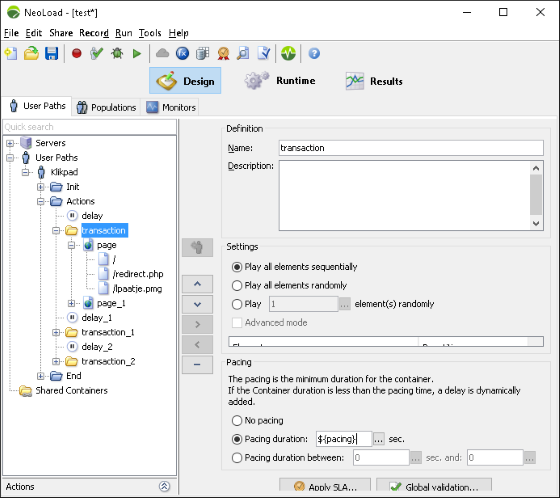Expand the transaction_1 node
This screenshot has width=560, height=498.
click(56, 332)
